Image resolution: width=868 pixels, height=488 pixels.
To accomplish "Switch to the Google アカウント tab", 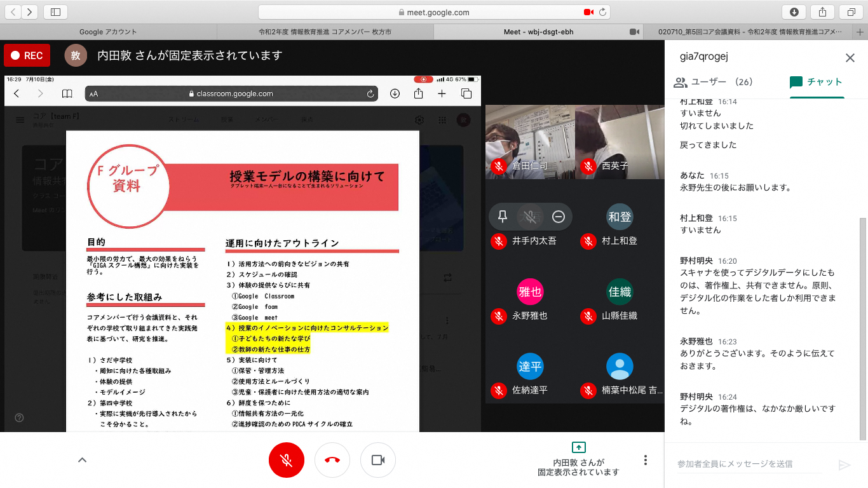I will point(108,32).
